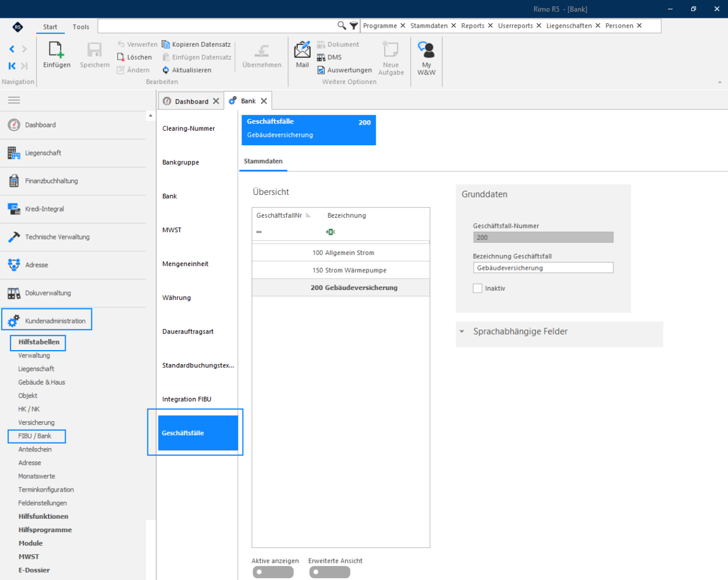Open Versicherung under Hilfstabellen

coord(36,422)
